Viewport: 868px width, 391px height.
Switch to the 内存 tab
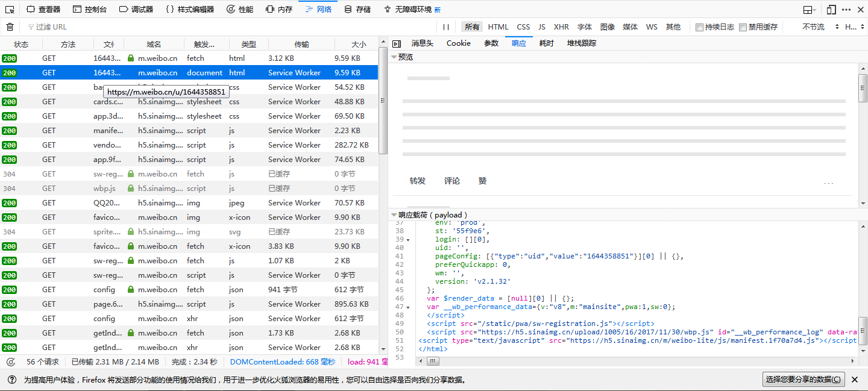(279, 10)
